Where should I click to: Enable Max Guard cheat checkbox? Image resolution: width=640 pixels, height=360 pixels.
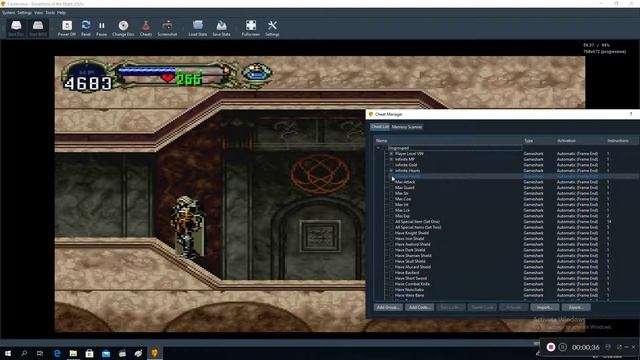pyautogui.click(x=391, y=188)
